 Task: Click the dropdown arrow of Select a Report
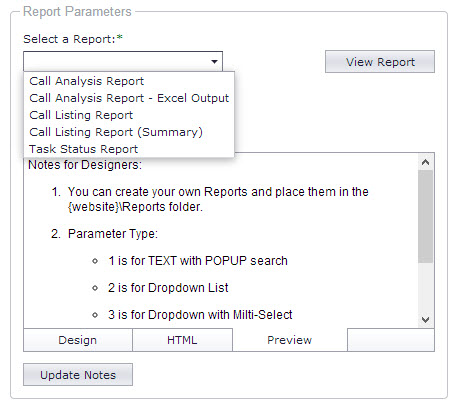(214, 62)
